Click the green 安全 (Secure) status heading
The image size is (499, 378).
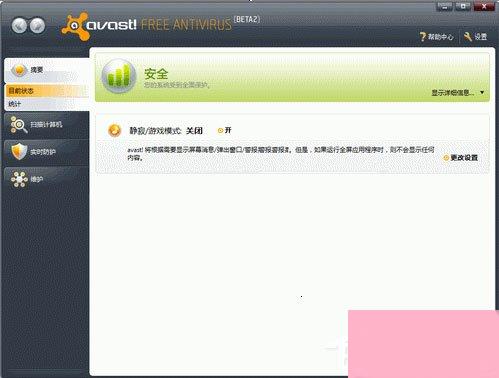pyautogui.click(x=156, y=74)
